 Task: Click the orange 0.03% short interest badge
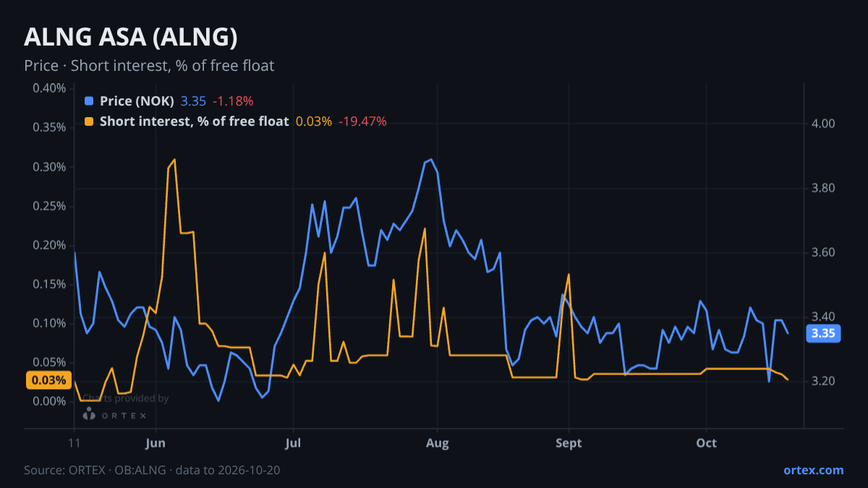point(49,380)
